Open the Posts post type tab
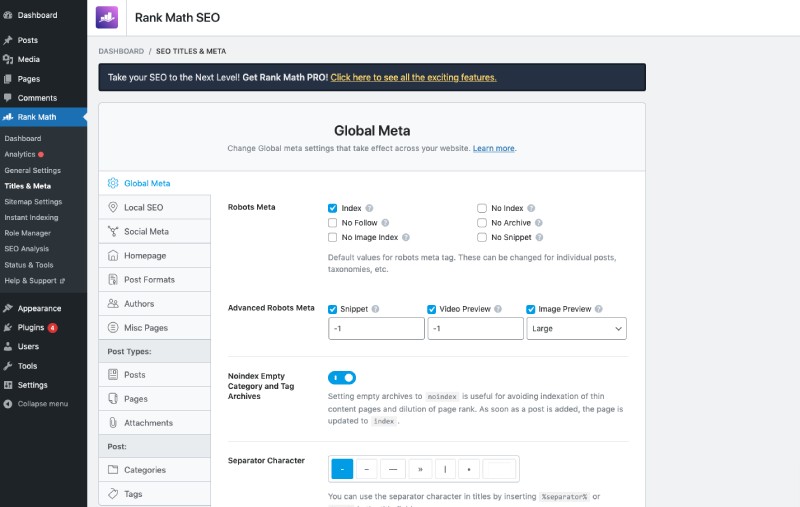Image resolution: width=800 pixels, height=507 pixels. [155, 374]
